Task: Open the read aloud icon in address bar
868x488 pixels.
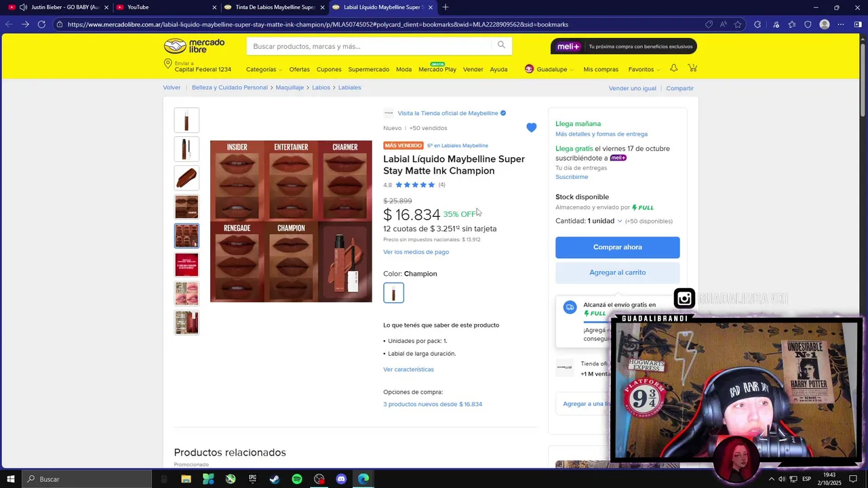Action: click(724, 24)
